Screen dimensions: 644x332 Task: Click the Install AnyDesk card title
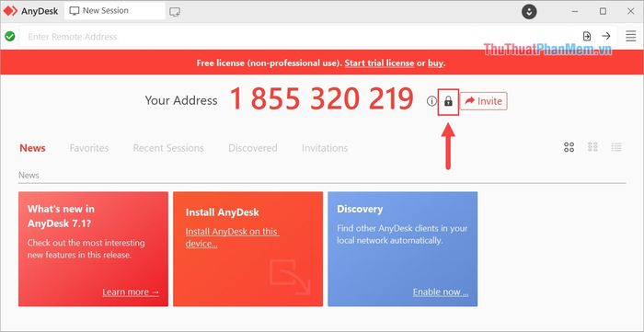223,212
